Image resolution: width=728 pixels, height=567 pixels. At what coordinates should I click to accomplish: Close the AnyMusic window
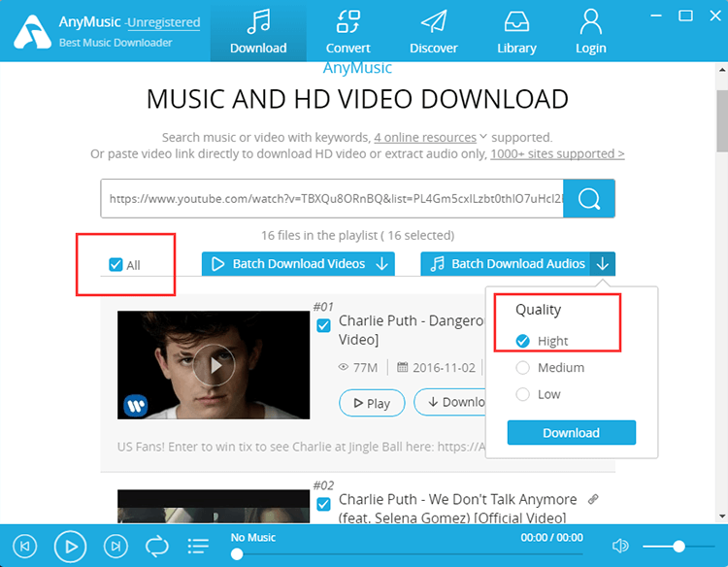tap(715, 16)
